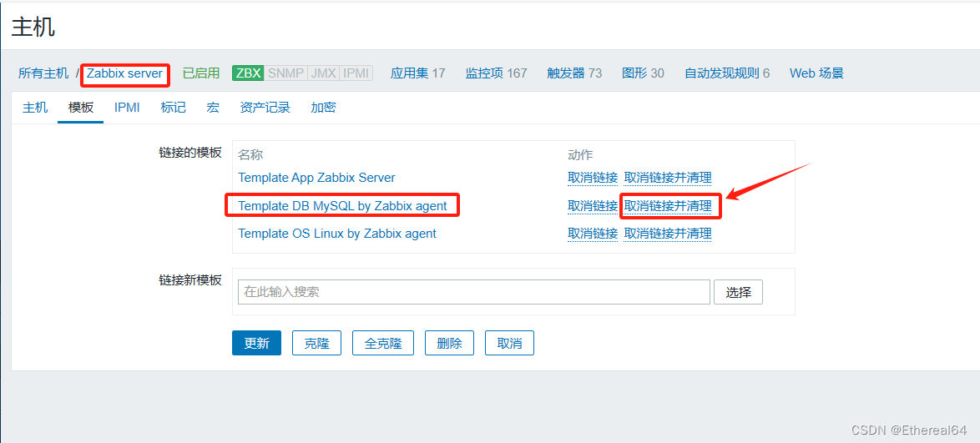980x443 pixels.
Task: Open 应用集 17 link
Action: 417,73
